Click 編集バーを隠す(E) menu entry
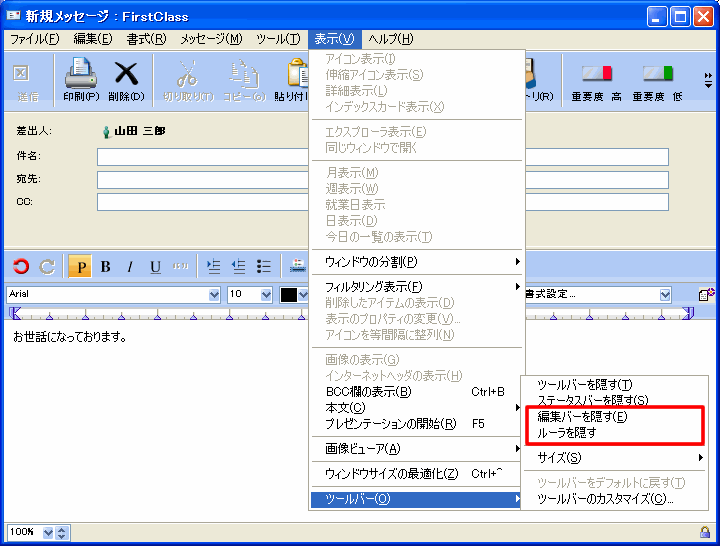 point(582,417)
